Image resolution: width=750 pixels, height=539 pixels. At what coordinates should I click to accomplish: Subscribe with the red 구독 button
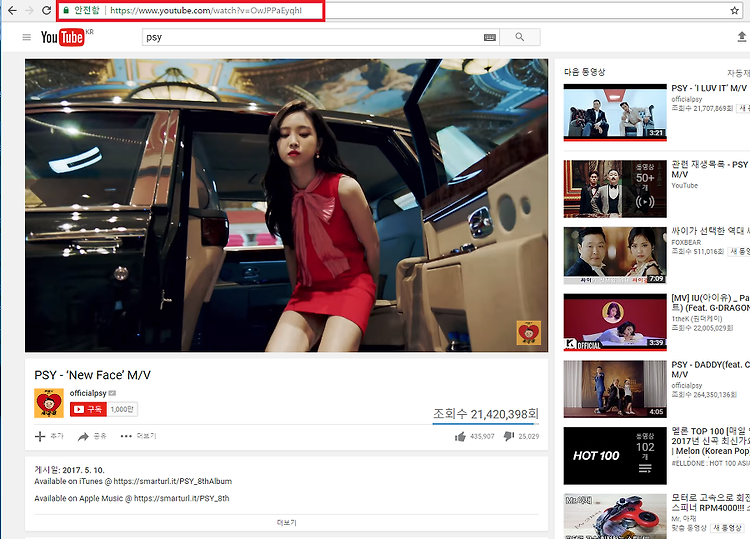pyautogui.click(x=88, y=409)
